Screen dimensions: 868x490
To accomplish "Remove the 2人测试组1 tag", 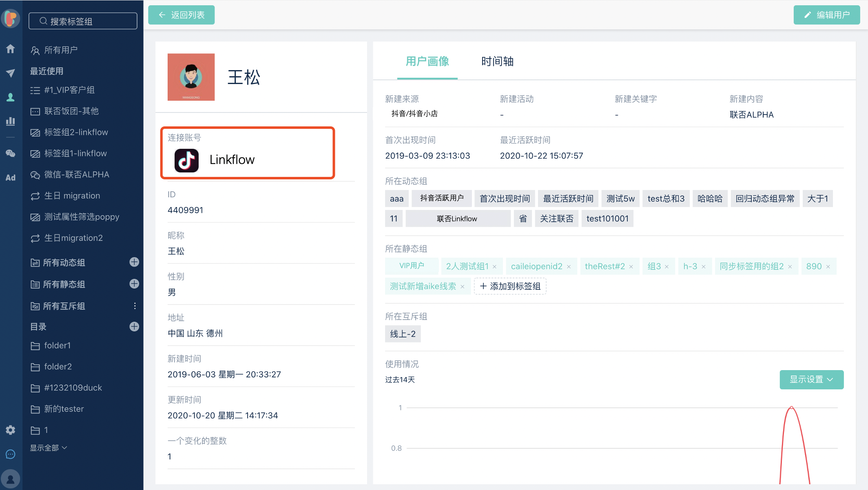I will tap(494, 267).
